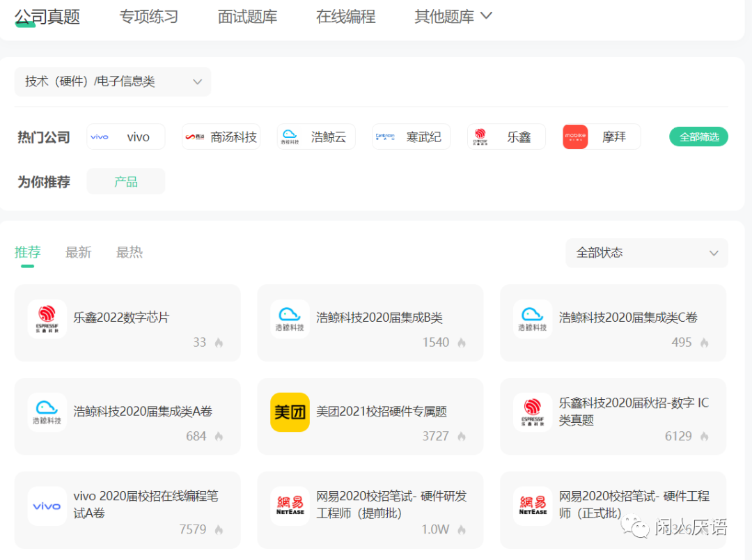Open 乐鑫科技2020届秋招-数字 IC类真题
752x560 pixels.
634,411
